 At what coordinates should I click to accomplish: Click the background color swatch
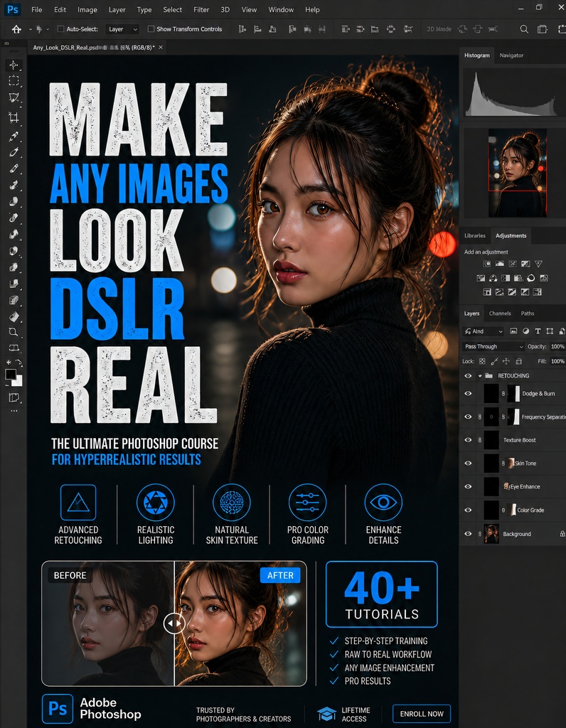(x=18, y=382)
